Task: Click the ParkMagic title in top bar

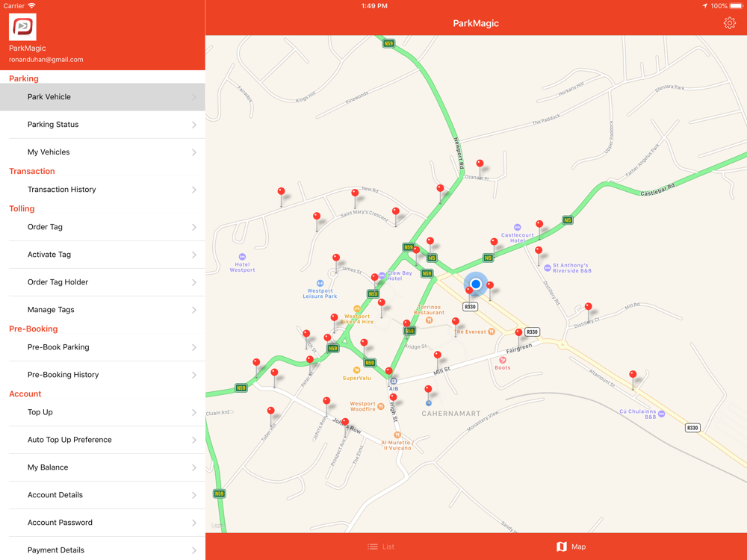Action: pyautogui.click(x=475, y=23)
